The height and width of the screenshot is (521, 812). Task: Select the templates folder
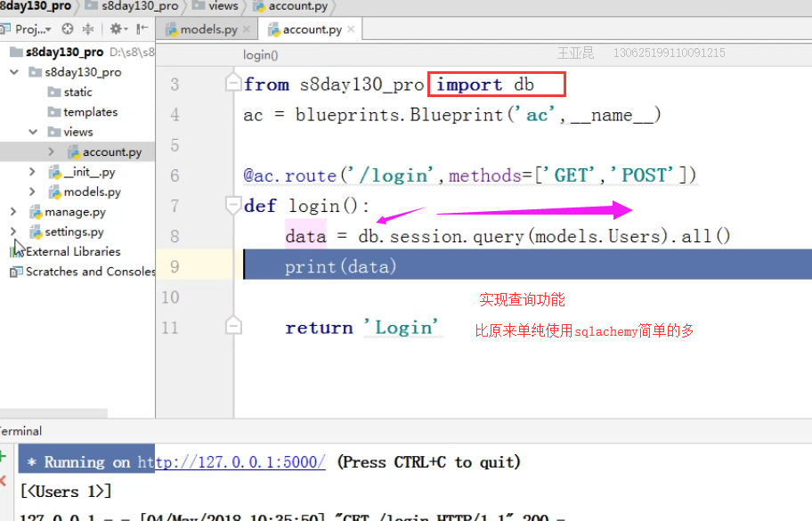point(83,112)
